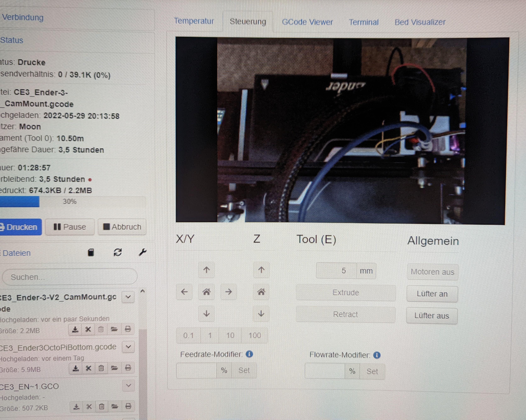Expand CE3_Ender3OctoPiBottom.gcode details chevron
The width and height of the screenshot is (526, 420).
(129, 347)
